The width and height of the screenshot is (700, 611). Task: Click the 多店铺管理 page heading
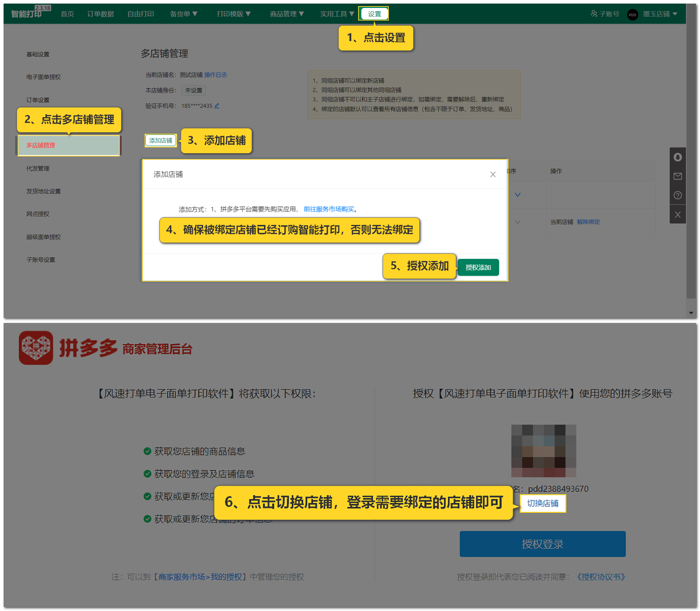[164, 54]
